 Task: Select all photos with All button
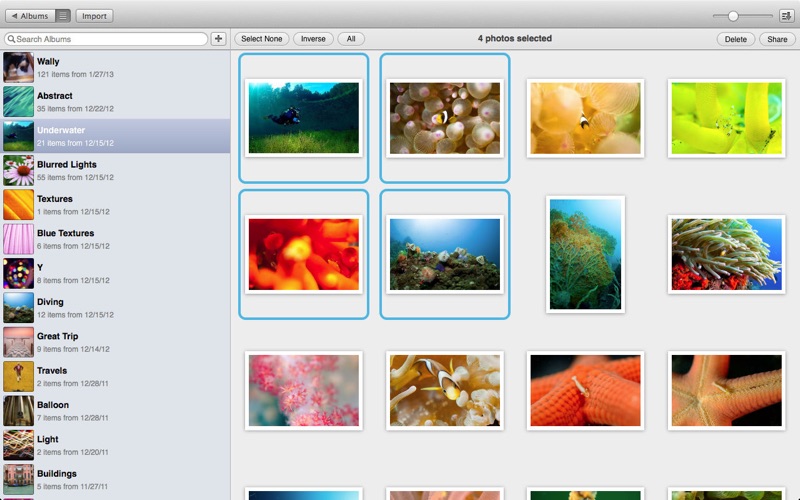pos(351,39)
